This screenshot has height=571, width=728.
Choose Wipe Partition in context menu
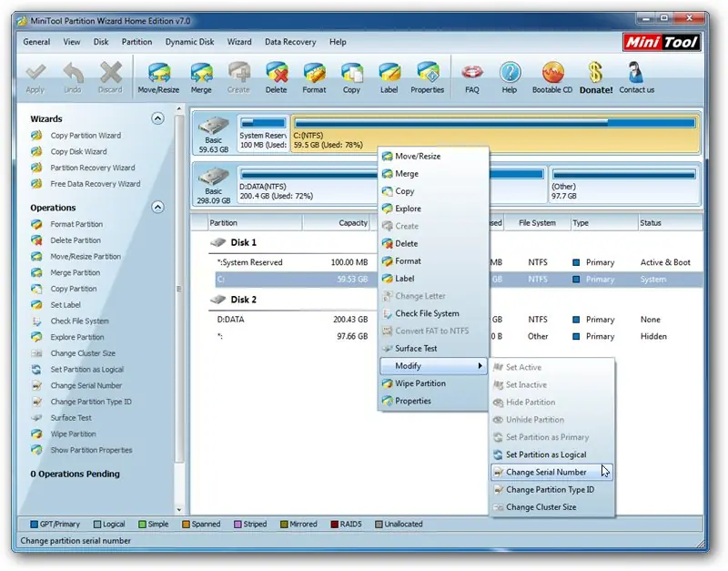433,383
